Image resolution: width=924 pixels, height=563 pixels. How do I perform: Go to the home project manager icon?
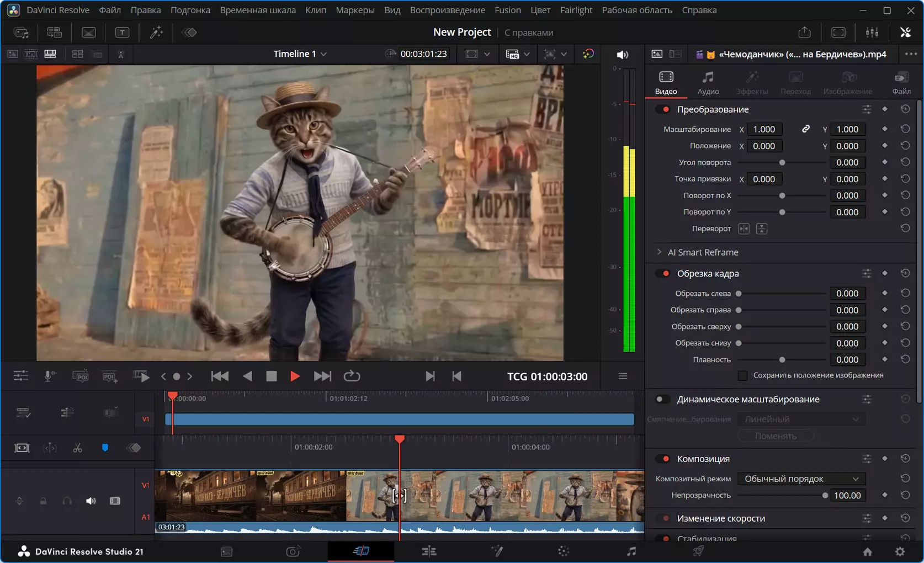pos(867,551)
